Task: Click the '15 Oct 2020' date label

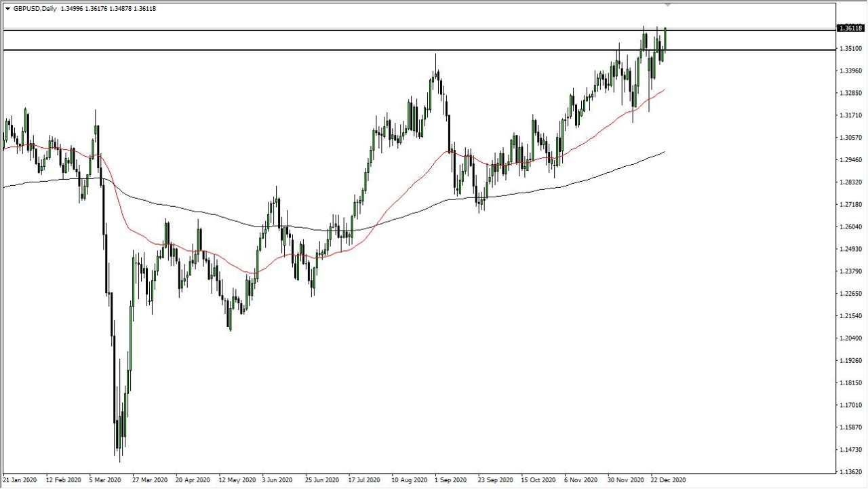Action: [539, 480]
